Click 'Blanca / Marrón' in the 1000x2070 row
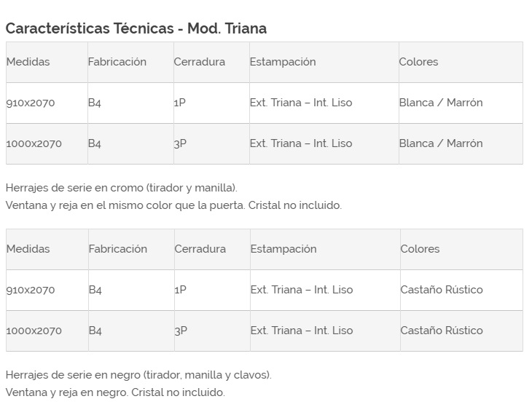Image resolution: width=532 pixels, height=415 pixels. click(x=440, y=143)
